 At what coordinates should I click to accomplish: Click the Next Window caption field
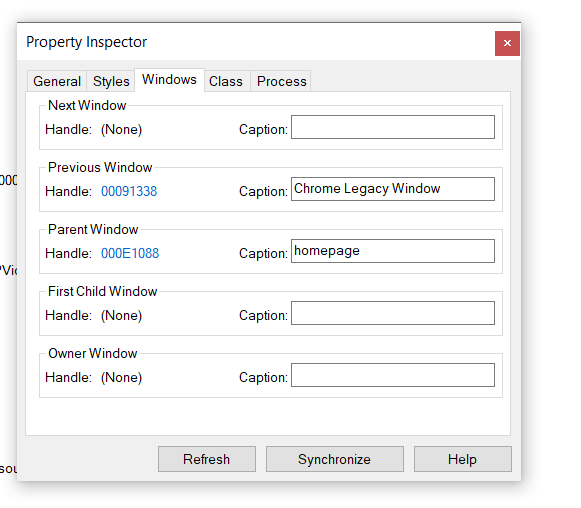coord(393,127)
